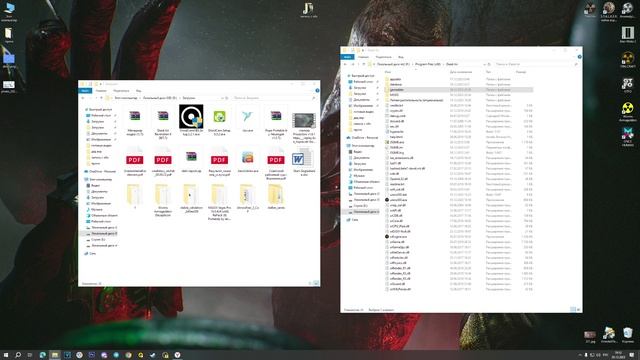Screen dimensions: 640x360
Task: Click Этот компьютер breadcrumb in Загрузки window
Action: coord(126,98)
